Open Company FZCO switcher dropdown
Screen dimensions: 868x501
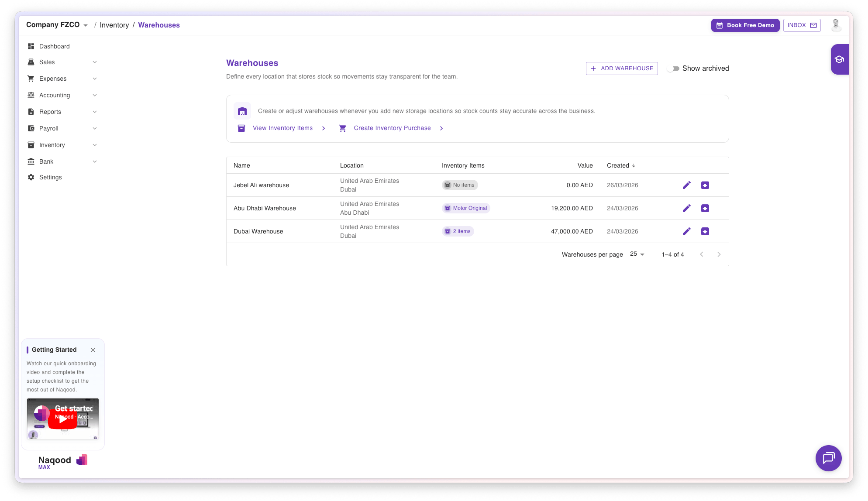[57, 25]
